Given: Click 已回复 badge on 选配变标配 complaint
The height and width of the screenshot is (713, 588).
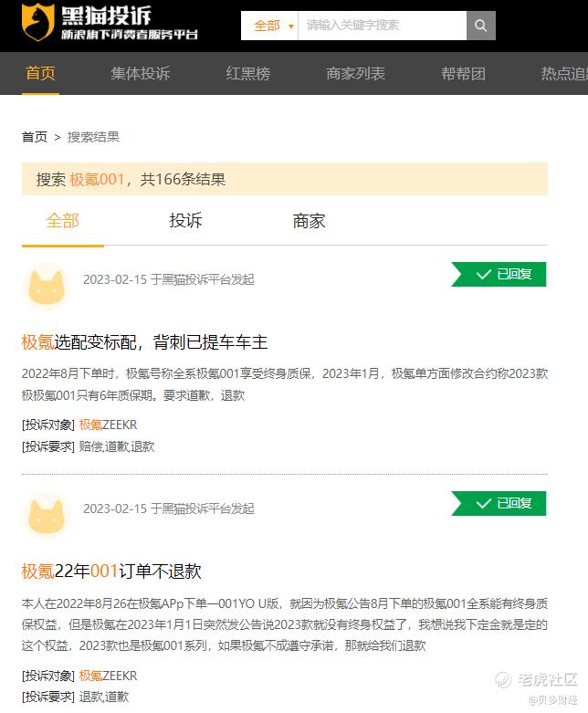Looking at the screenshot, I should coord(499,274).
